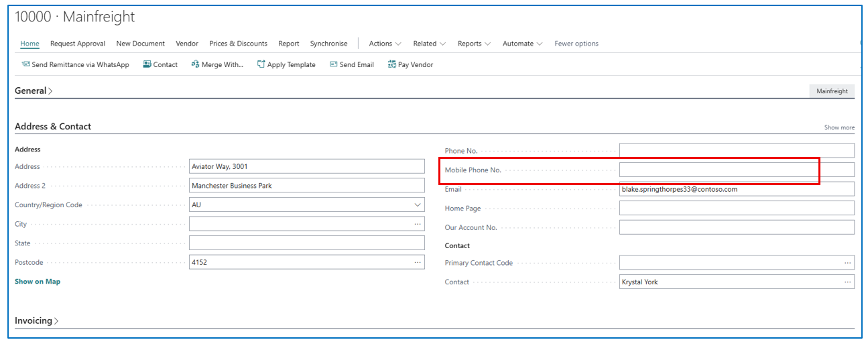Open lookup ellipsis in Postcode field

[x=418, y=262]
